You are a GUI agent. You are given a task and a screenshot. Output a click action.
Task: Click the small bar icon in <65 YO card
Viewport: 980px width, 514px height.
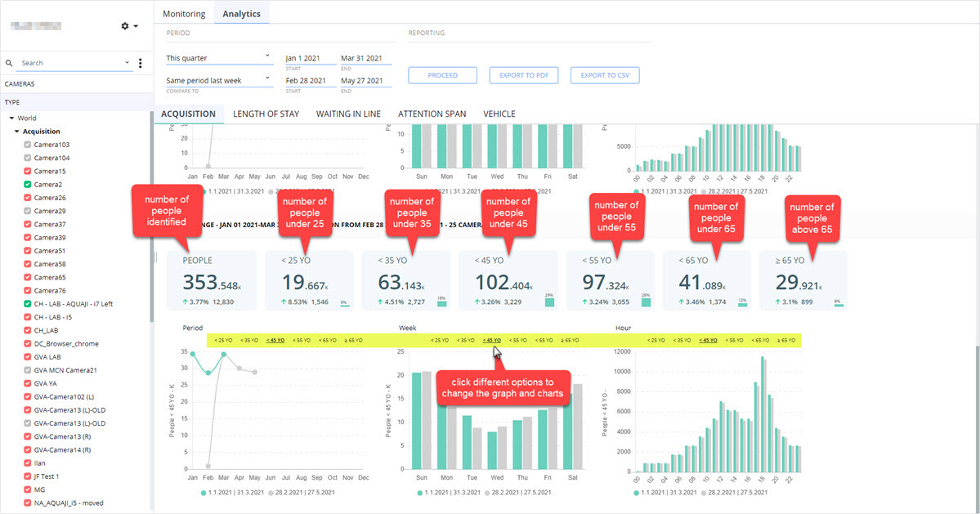coord(742,304)
